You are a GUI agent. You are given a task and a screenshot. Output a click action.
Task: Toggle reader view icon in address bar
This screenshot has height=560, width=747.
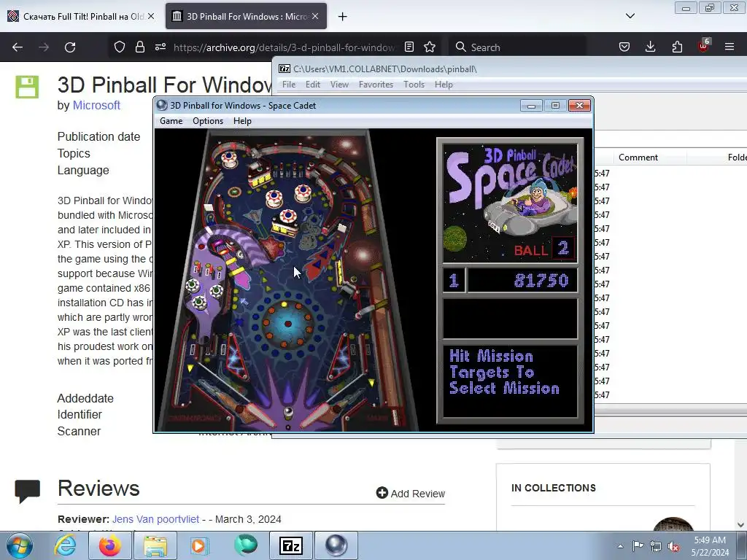(409, 47)
